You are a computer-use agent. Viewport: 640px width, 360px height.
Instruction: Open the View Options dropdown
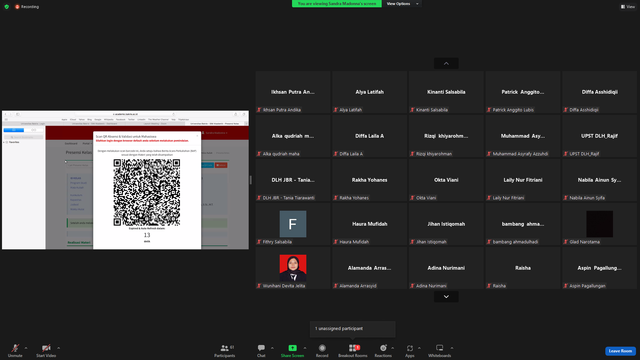[x=402, y=4]
